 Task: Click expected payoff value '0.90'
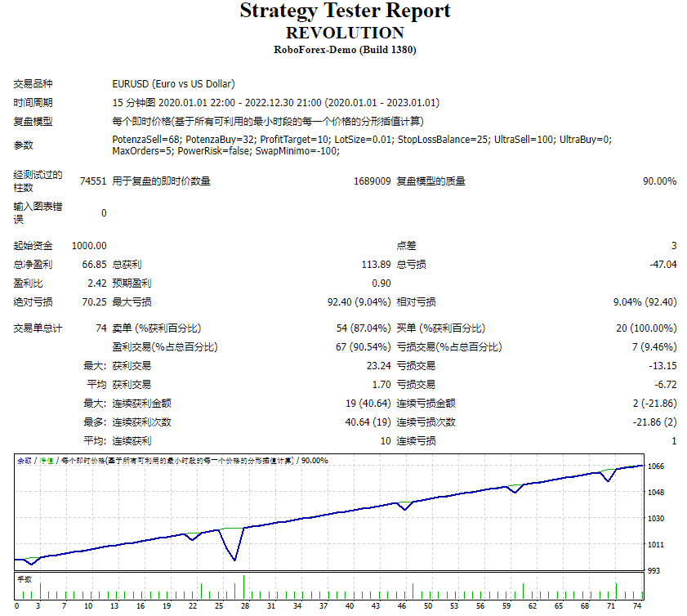(381, 283)
